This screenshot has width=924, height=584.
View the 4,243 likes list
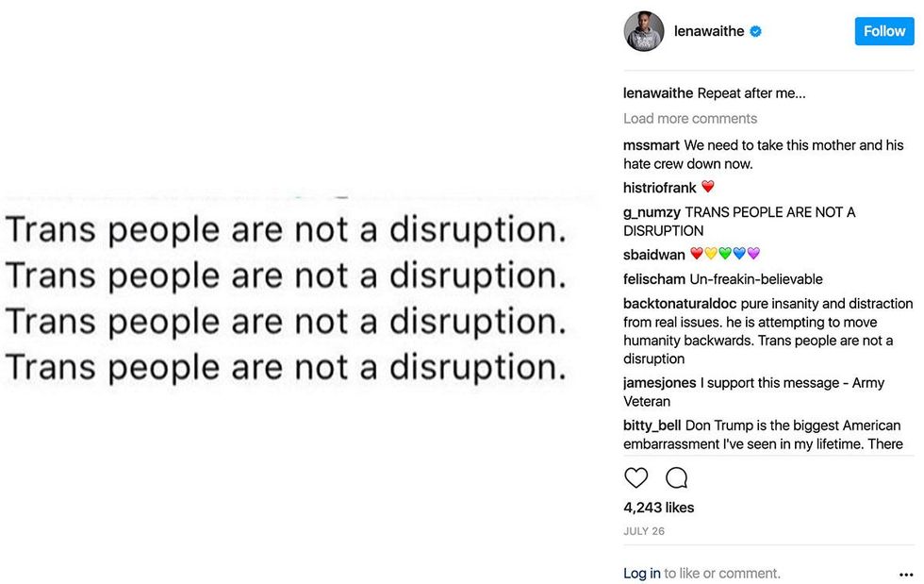point(657,508)
